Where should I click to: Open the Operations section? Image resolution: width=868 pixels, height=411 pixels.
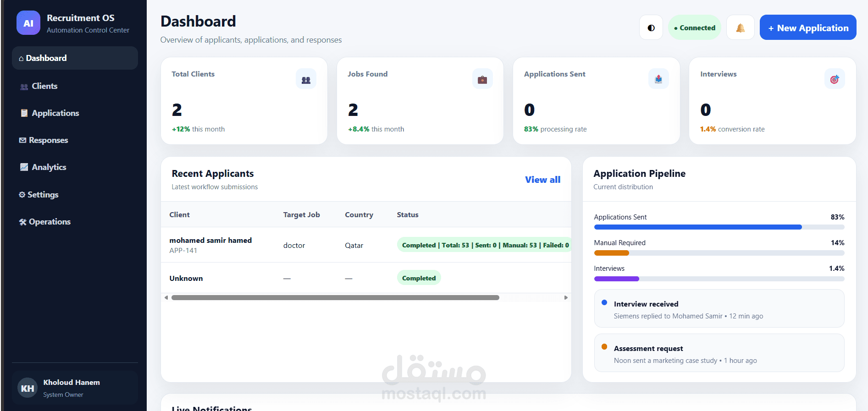click(75, 222)
